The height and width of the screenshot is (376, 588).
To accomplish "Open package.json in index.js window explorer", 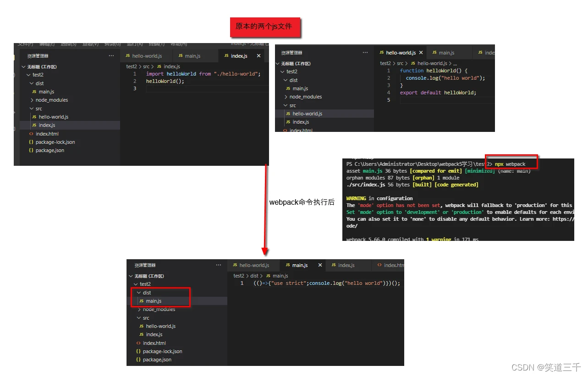I will pos(49,150).
